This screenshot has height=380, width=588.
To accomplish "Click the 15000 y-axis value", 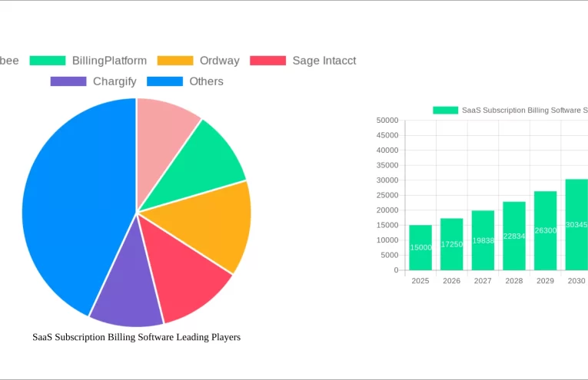I will pos(387,225).
